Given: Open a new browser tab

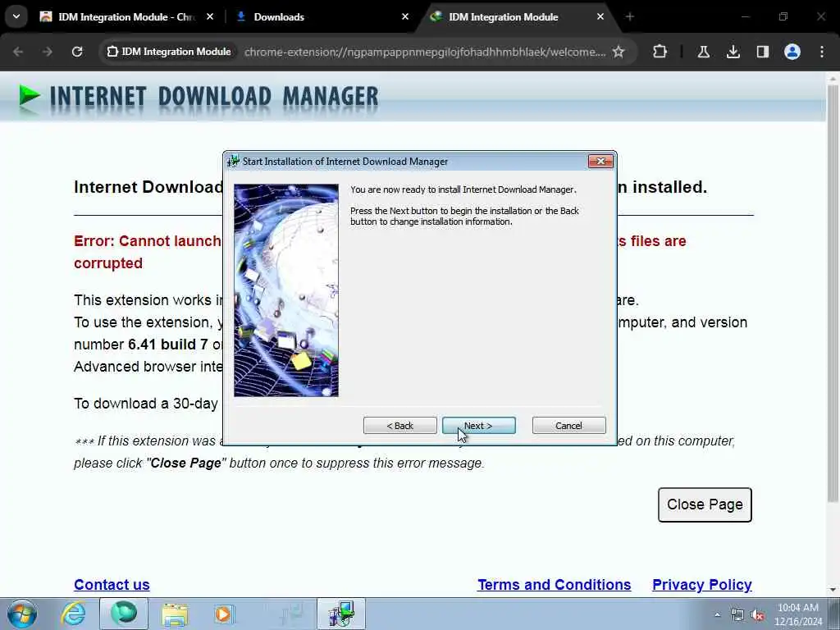Looking at the screenshot, I should click(629, 17).
